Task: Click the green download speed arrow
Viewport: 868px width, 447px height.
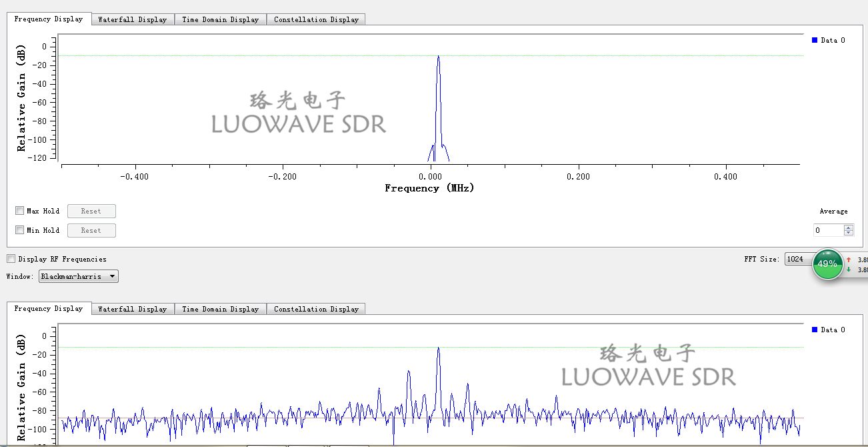Action: [849, 270]
